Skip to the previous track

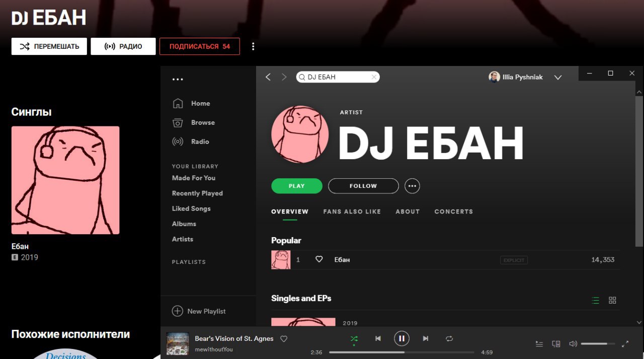[378, 339]
